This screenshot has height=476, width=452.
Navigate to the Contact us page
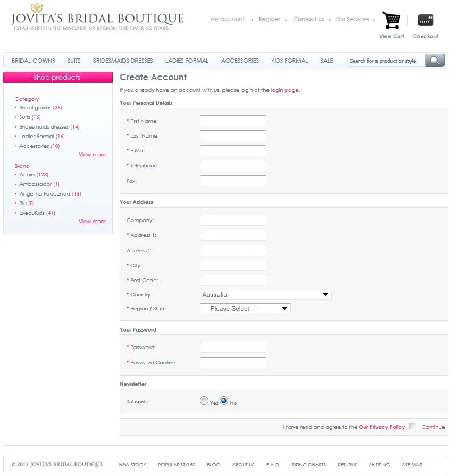pyautogui.click(x=308, y=19)
